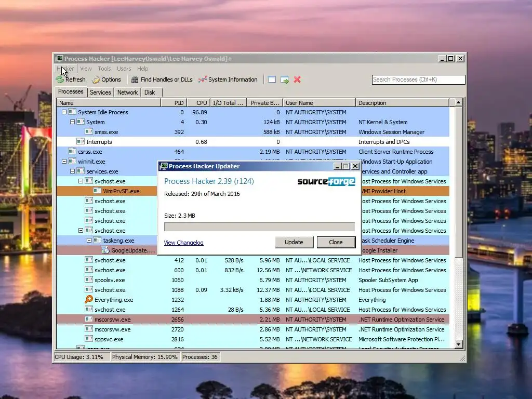Click the smss.exe process icon
Screen dimensions: 532x399
tap(88, 131)
